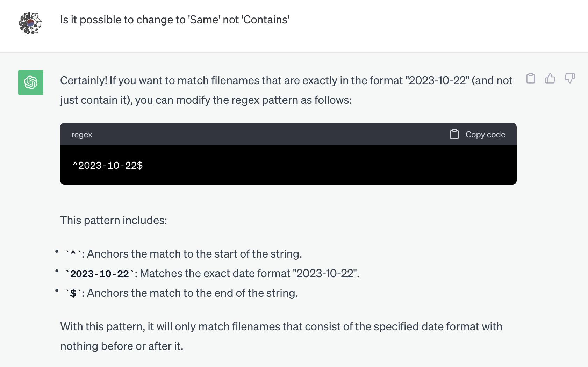588x367 pixels.
Task: Click the user message about 'Same' not 'Contains'
Action: (x=174, y=20)
